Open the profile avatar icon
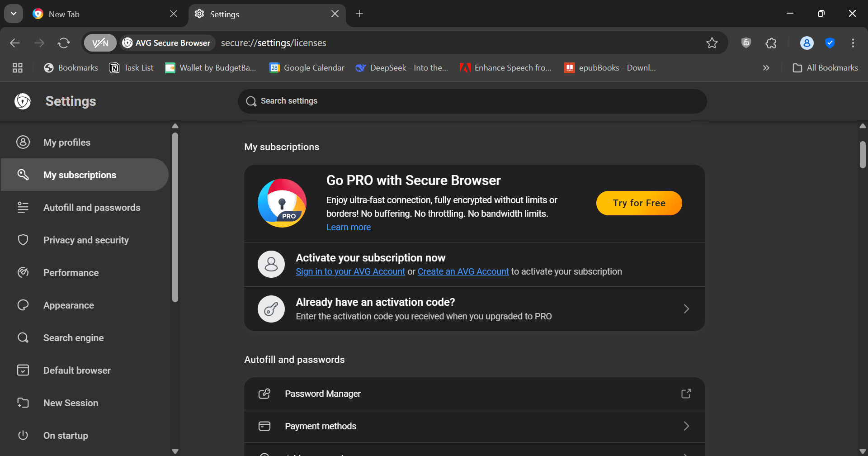The image size is (868, 456). 807,43
